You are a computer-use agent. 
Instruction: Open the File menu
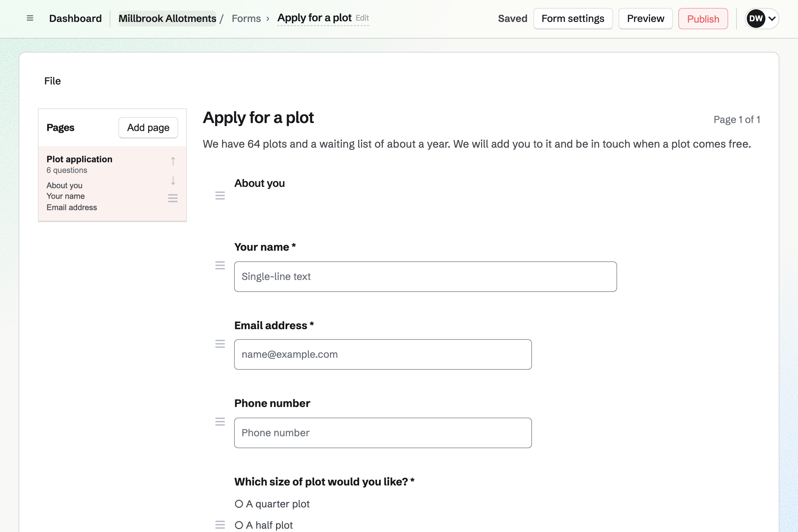(53, 81)
